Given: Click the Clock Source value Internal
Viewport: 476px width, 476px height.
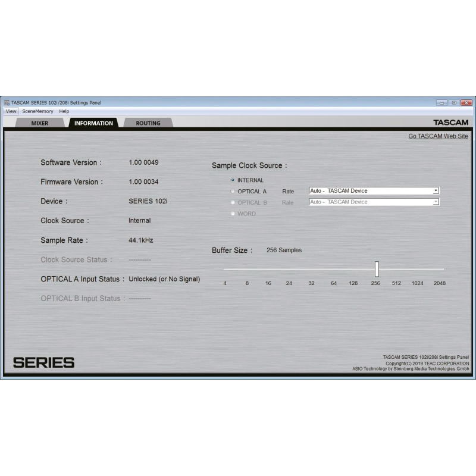Looking at the screenshot, I should tap(139, 221).
